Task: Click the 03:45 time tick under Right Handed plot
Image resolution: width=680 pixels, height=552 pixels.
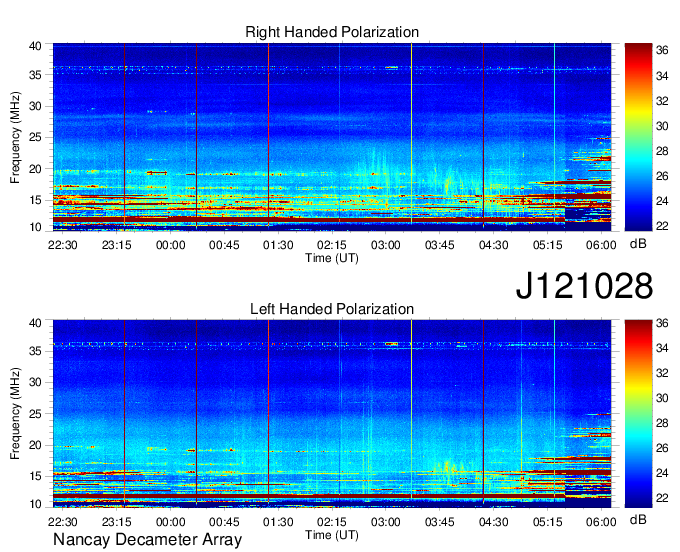Action: point(439,245)
